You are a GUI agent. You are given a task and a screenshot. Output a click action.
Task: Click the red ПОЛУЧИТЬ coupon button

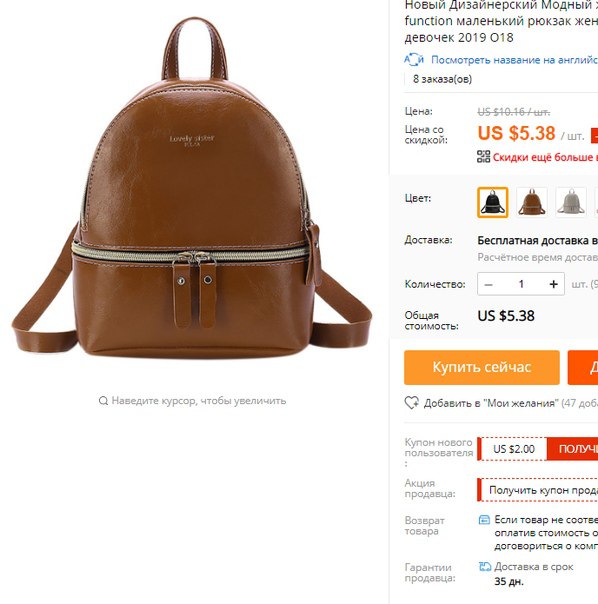[573, 449]
